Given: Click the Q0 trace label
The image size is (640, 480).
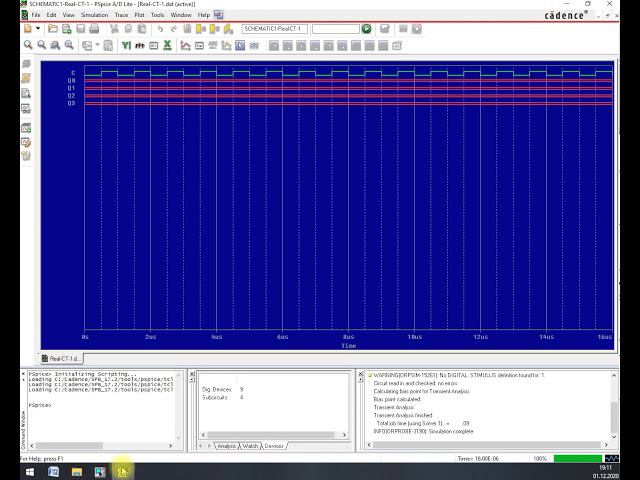Looking at the screenshot, I should coord(71,80).
